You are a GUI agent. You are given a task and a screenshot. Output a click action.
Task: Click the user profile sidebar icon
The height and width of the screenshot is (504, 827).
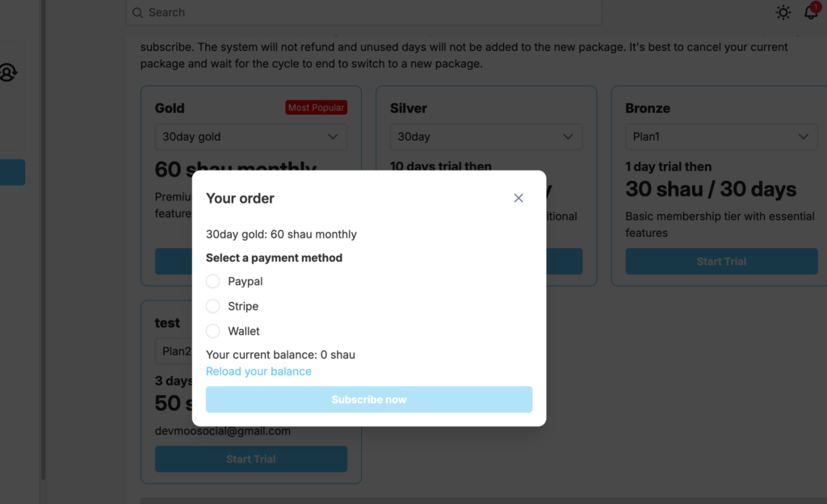[x=8, y=73]
